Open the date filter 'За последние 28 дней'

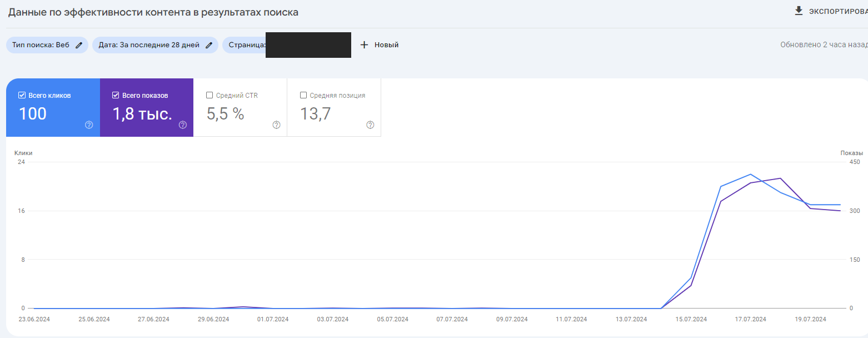(x=155, y=45)
